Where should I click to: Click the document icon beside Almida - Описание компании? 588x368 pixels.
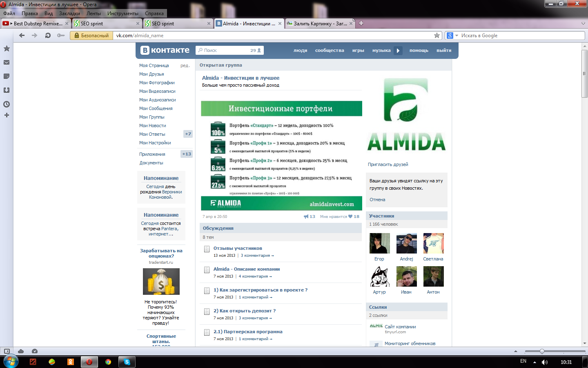pos(207,270)
